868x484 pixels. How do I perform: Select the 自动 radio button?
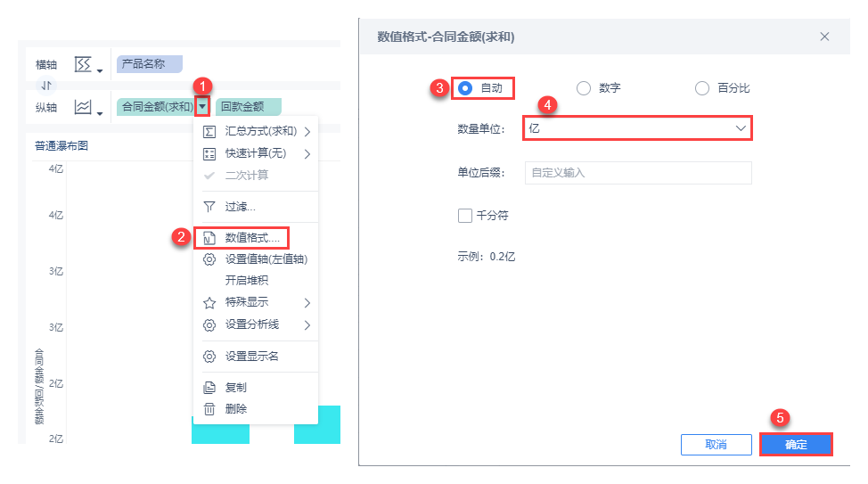pyautogui.click(x=464, y=88)
